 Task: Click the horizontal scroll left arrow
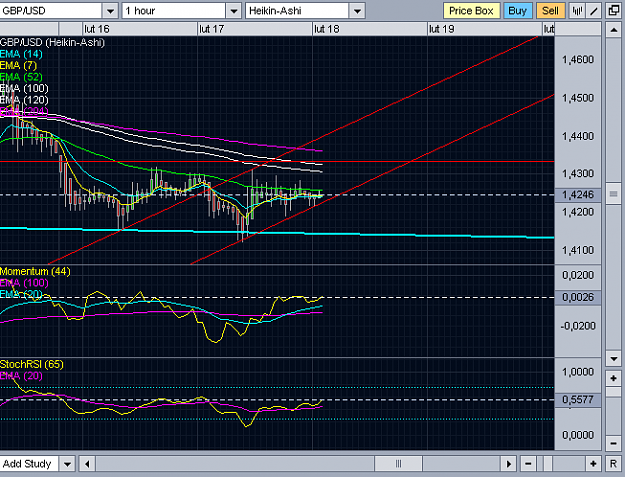pos(87,464)
